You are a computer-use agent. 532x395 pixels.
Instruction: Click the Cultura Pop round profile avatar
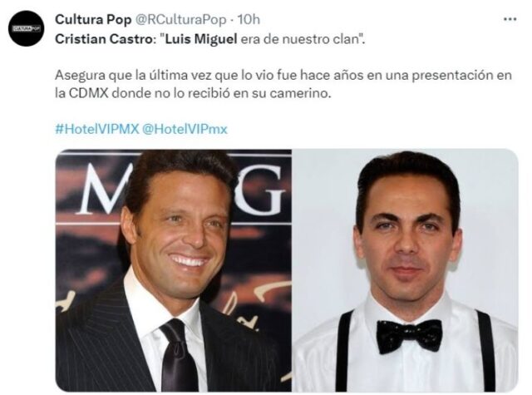(27, 28)
